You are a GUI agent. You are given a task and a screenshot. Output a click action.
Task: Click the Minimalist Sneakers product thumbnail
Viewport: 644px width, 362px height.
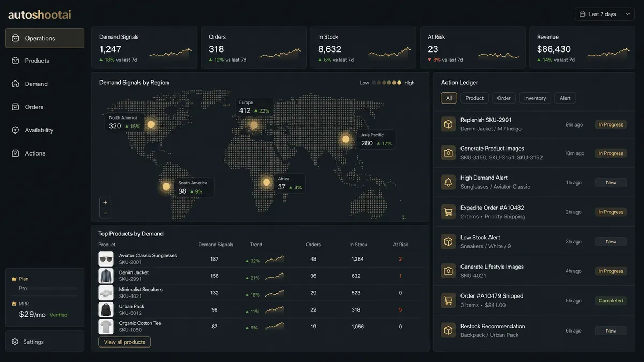click(x=106, y=293)
